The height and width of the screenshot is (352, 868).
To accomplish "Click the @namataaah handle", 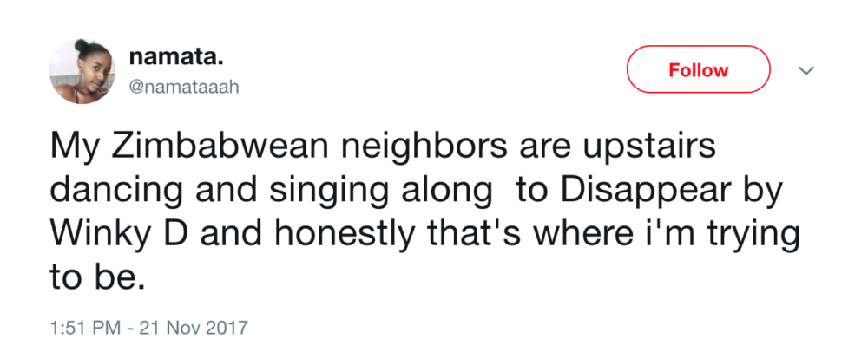I will click(183, 87).
